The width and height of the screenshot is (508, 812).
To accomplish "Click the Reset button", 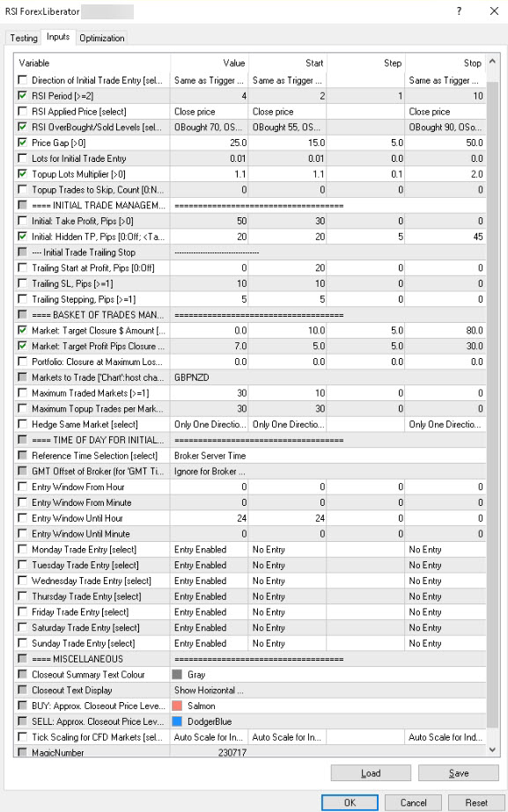I will point(475,802).
